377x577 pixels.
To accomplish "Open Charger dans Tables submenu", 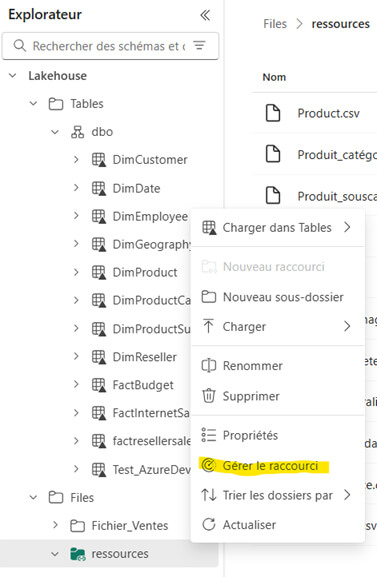I will tap(278, 227).
